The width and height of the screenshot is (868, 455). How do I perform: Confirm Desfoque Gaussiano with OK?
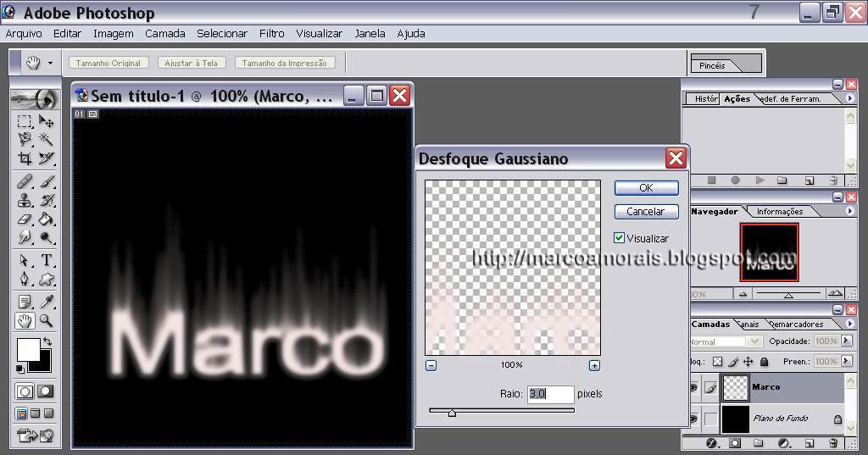tap(646, 187)
